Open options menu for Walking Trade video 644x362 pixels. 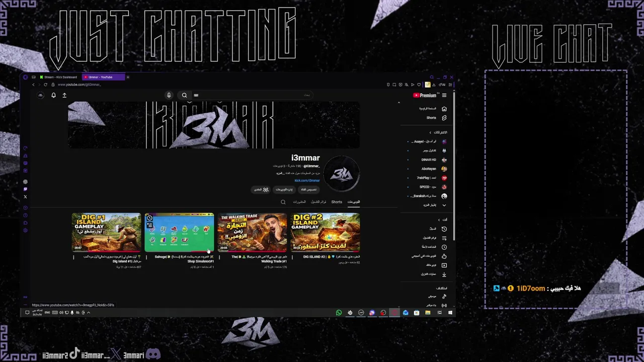[219, 257]
